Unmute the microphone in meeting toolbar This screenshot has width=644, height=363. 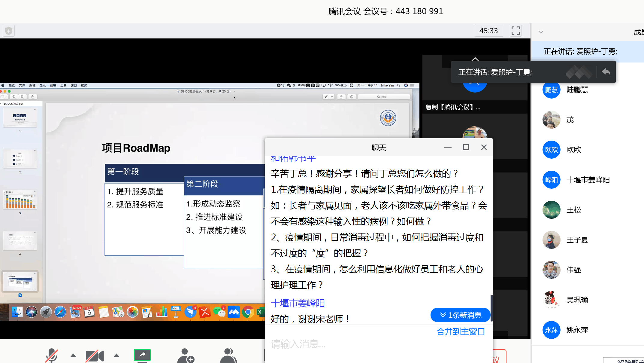click(52, 355)
